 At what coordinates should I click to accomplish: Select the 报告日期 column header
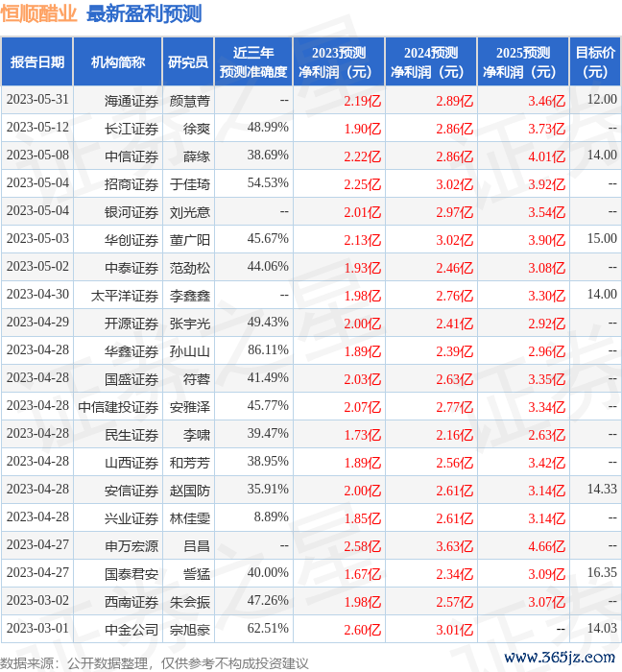point(37,62)
